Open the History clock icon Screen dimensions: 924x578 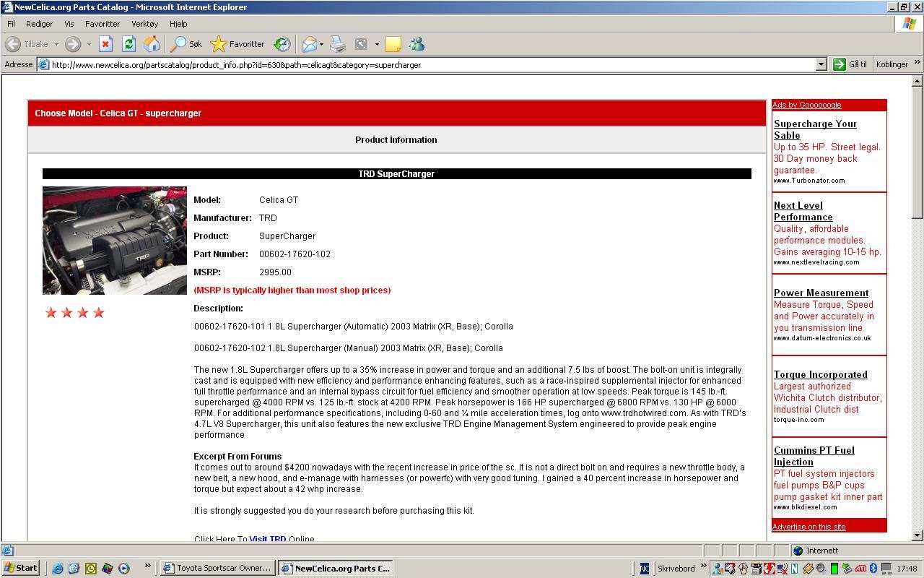tap(282, 44)
